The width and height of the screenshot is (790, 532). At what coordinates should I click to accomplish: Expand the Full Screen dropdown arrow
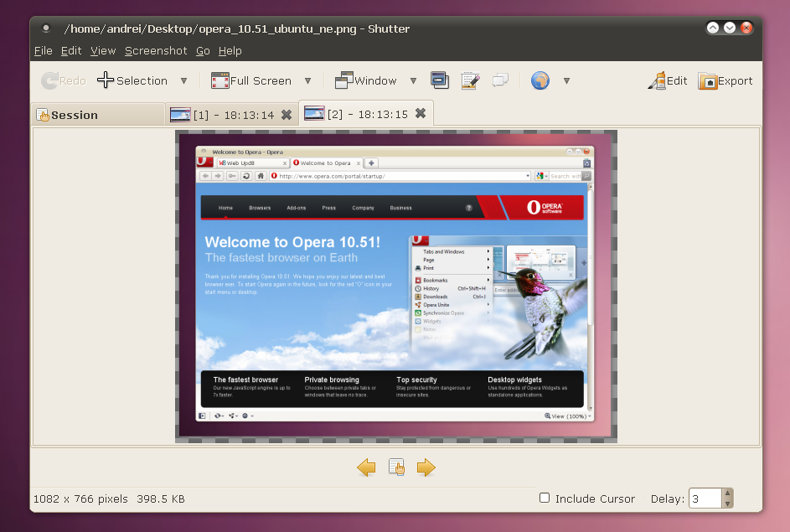click(307, 80)
